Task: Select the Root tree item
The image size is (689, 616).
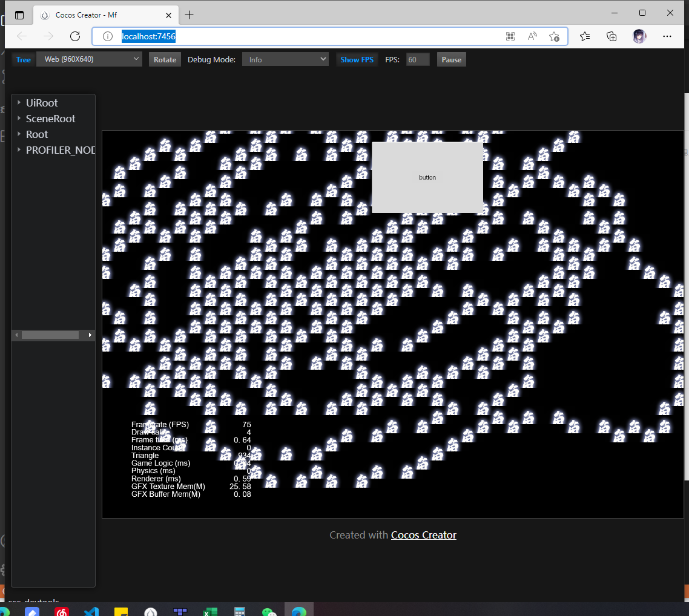Action: pos(37,134)
